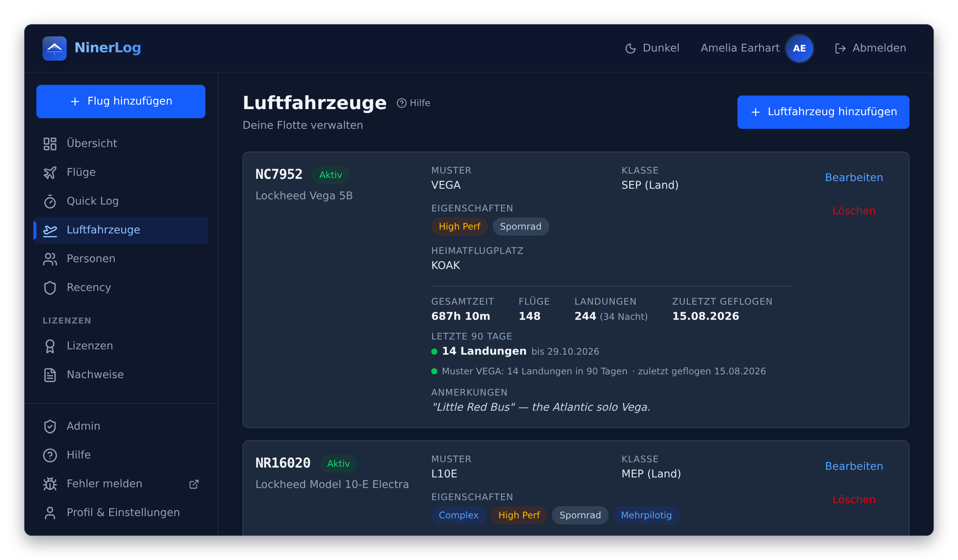This screenshot has width=958, height=560.
Task: Click the Recency shield icon
Action: click(50, 288)
